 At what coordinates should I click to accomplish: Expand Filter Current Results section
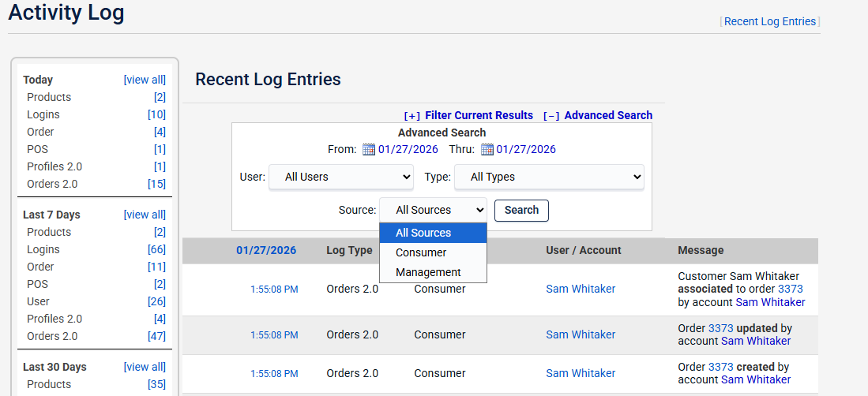[468, 115]
